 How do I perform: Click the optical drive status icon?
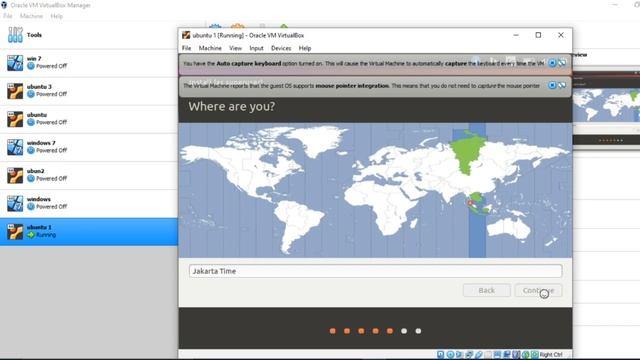coord(450,354)
